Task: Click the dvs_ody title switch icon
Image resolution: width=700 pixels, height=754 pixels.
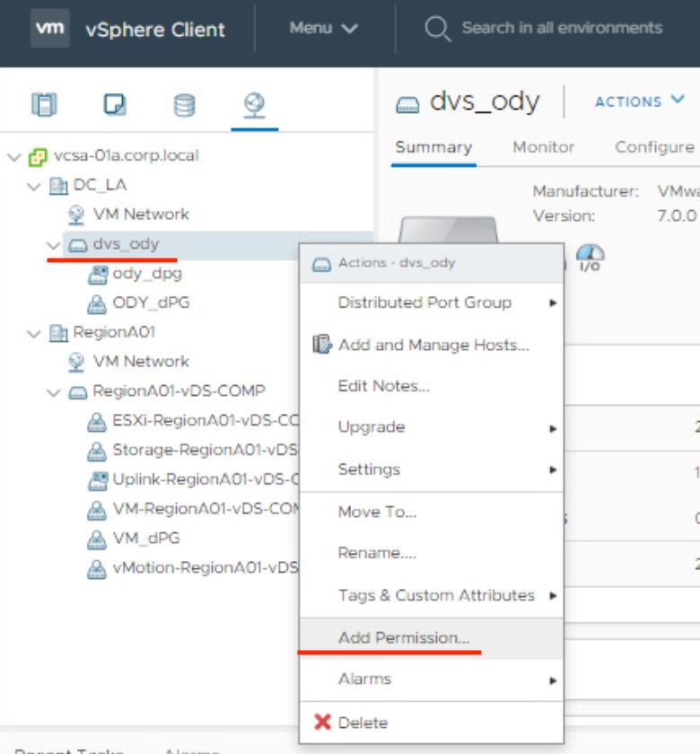Action: pos(407,104)
